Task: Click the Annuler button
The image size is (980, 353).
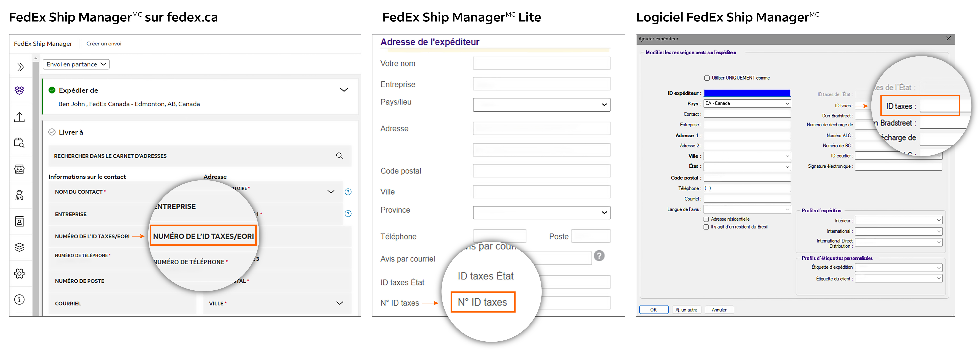Action: point(719,310)
